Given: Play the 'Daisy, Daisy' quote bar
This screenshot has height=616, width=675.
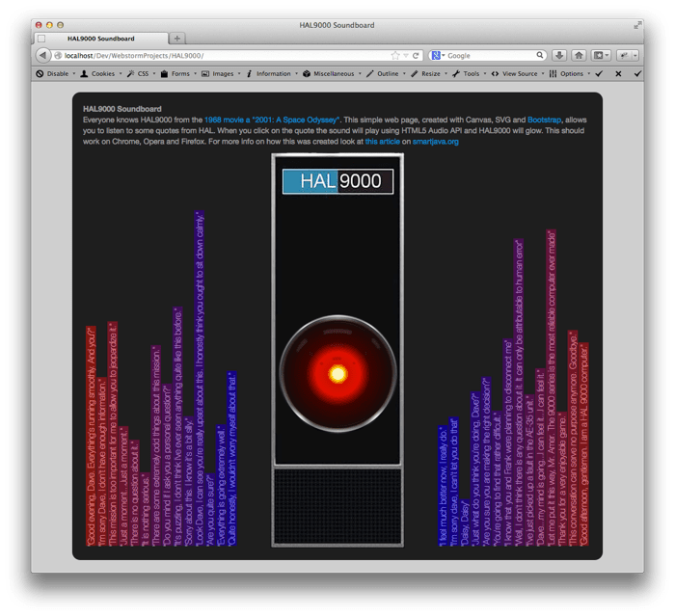Looking at the screenshot, I should 465,522.
